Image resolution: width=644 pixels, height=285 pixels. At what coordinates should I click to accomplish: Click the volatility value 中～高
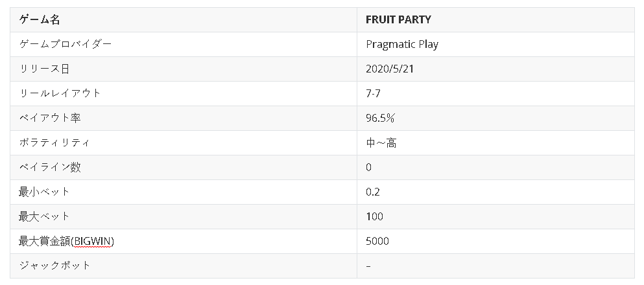[x=381, y=142]
